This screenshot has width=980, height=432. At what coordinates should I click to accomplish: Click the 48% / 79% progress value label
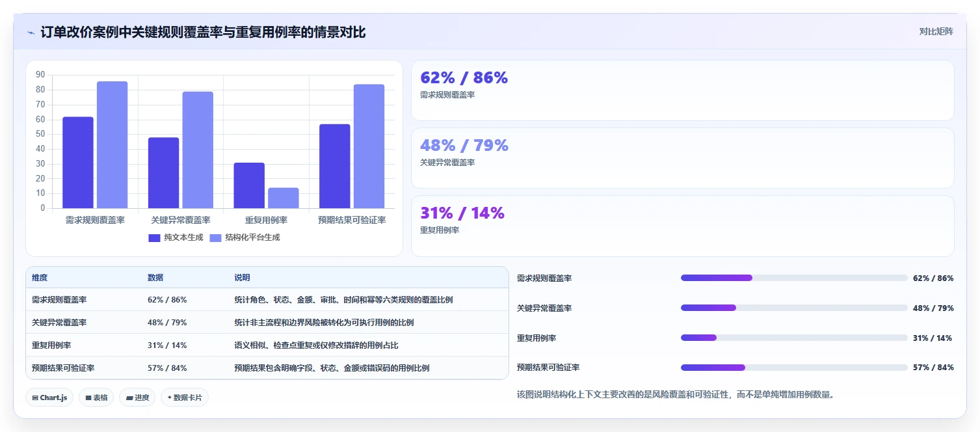[x=933, y=308]
